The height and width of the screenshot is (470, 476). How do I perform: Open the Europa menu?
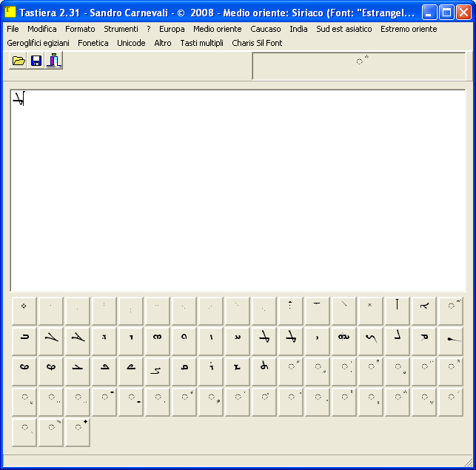172,29
